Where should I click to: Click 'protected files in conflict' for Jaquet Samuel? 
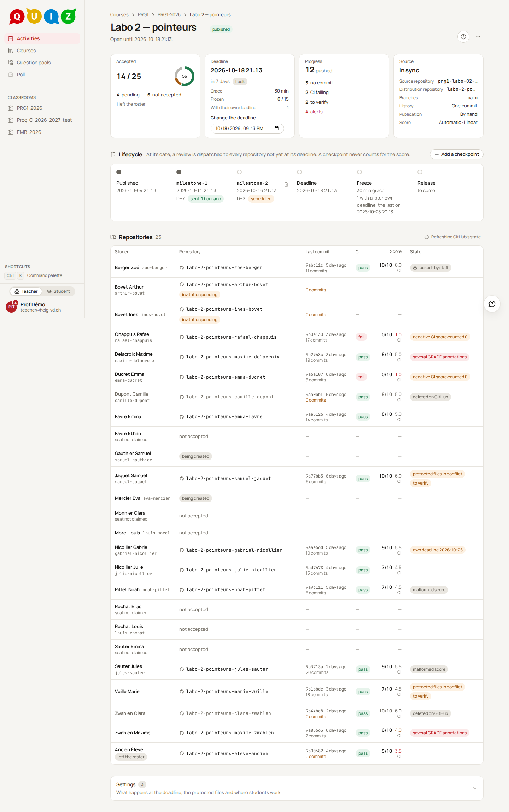438,474
